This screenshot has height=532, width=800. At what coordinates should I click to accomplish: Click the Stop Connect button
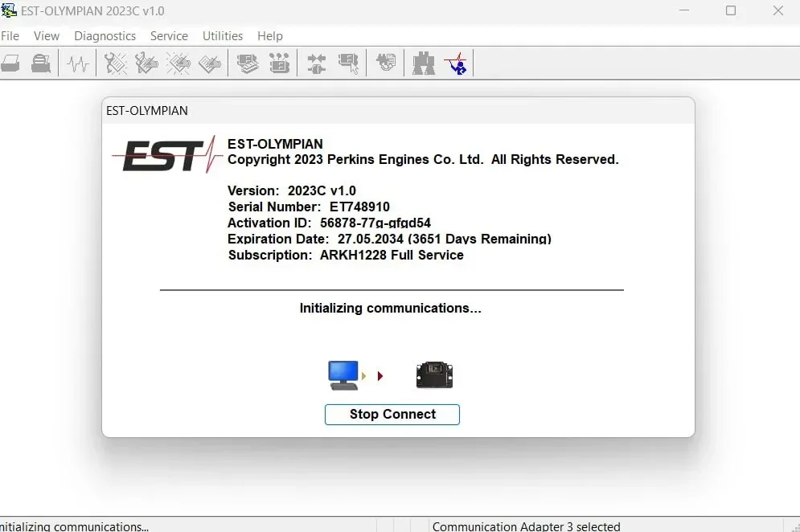392,414
